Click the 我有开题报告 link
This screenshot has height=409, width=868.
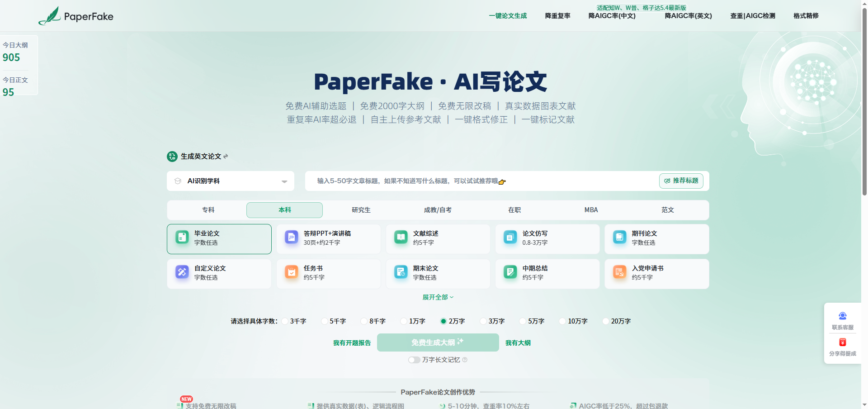(x=352, y=343)
